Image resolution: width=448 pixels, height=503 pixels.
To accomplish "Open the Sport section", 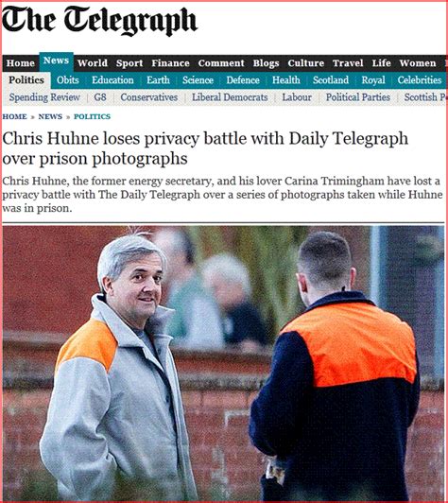I will [129, 63].
